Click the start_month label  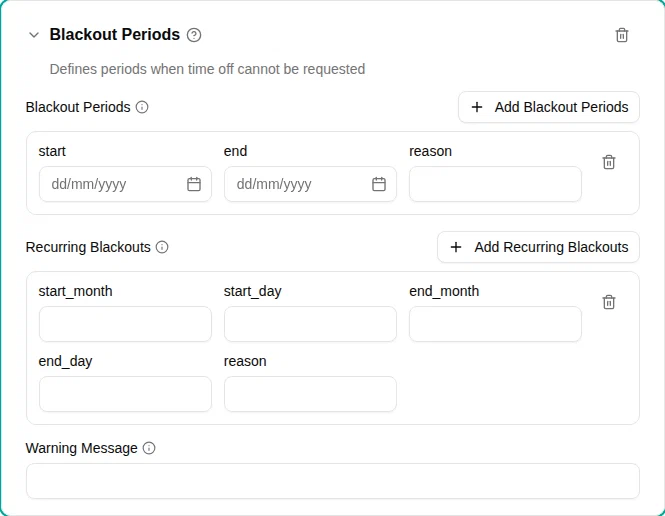(x=75, y=292)
